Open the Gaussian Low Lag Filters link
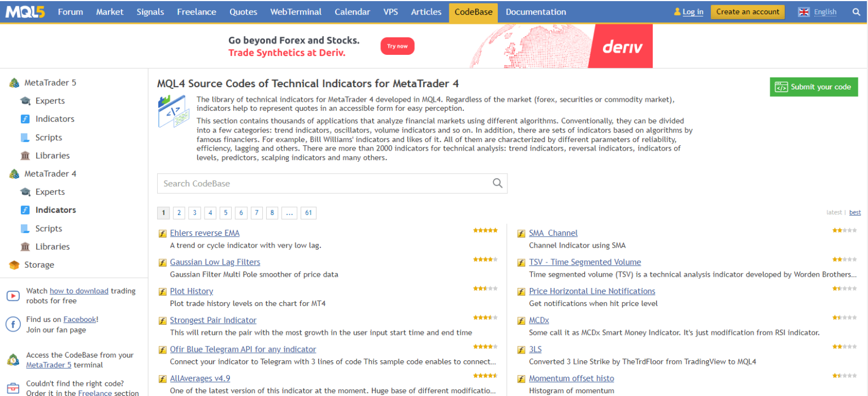The height and width of the screenshot is (396, 868). coord(215,262)
